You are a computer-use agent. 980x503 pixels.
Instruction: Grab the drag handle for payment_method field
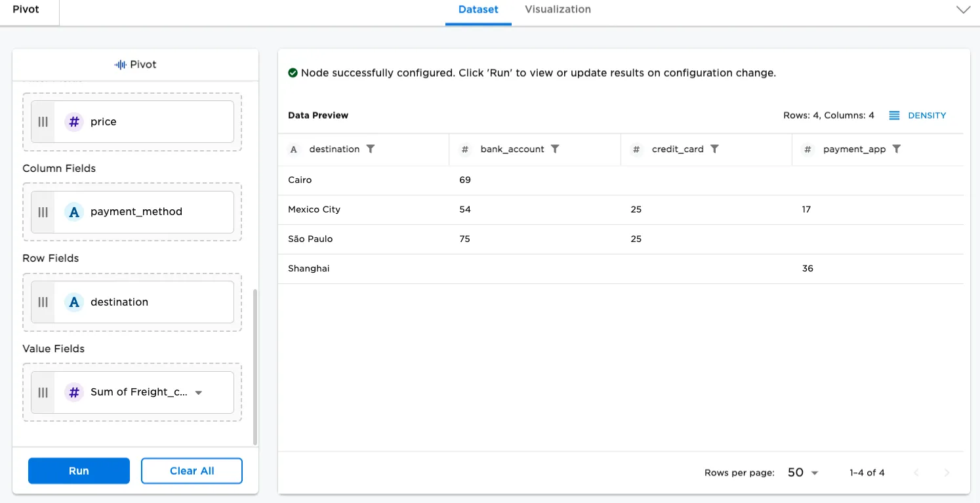pos(43,212)
